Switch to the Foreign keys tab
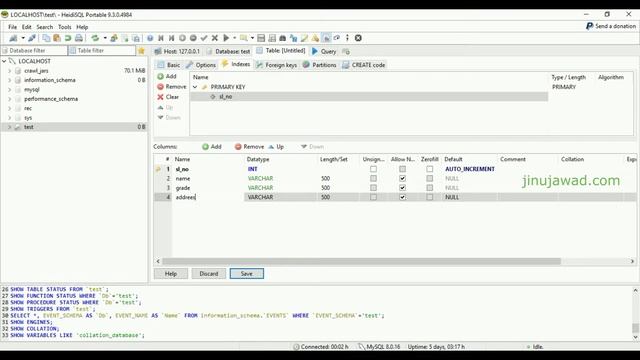This screenshot has height=360, width=640. (x=276, y=65)
